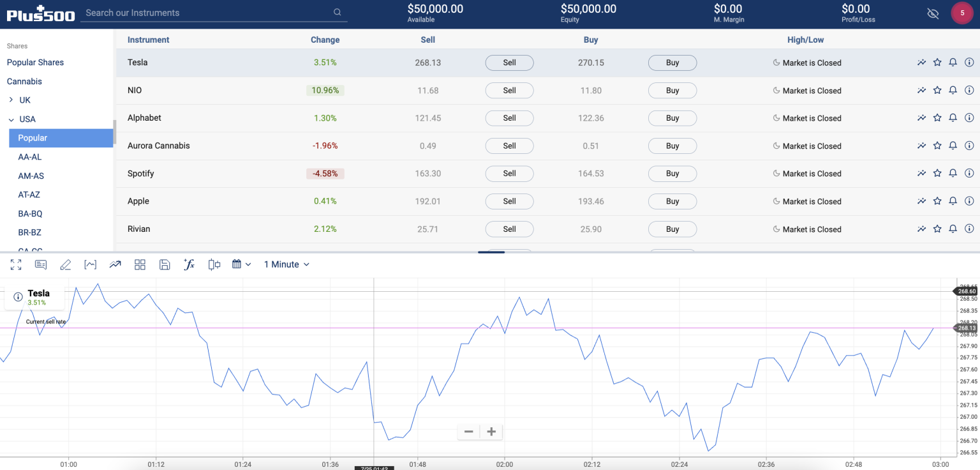Click the save chart layout icon
This screenshot has width=980, height=470.
coord(165,264)
